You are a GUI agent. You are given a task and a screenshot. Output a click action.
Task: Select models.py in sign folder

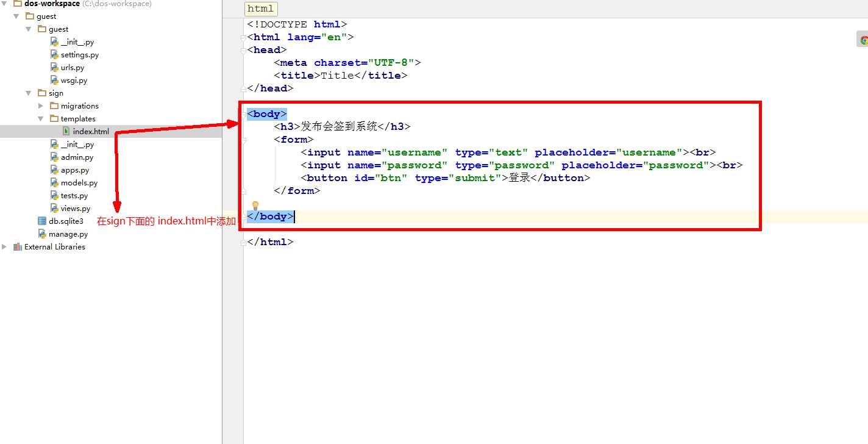tap(79, 183)
